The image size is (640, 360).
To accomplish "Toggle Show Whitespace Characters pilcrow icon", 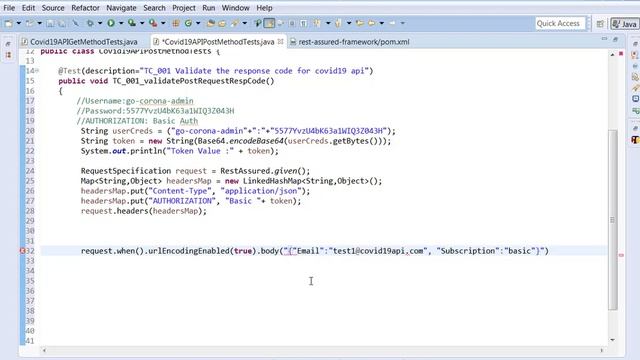I will (304, 23).
